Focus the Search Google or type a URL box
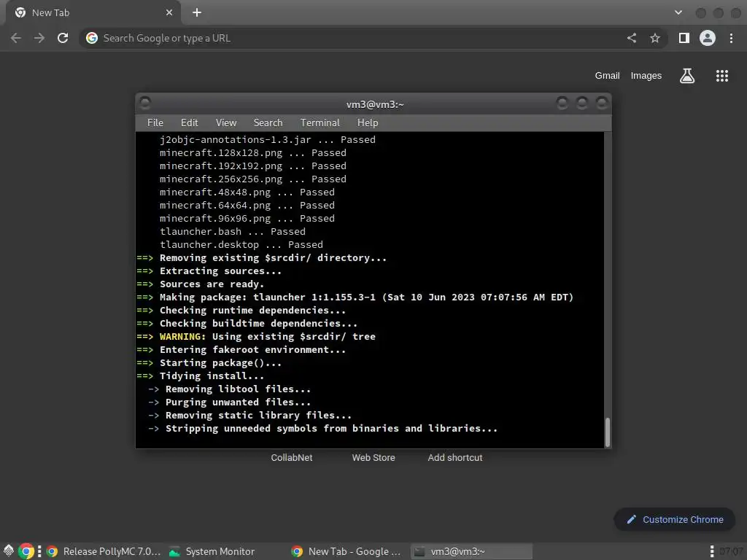This screenshot has height=560, width=747. pos(352,38)
